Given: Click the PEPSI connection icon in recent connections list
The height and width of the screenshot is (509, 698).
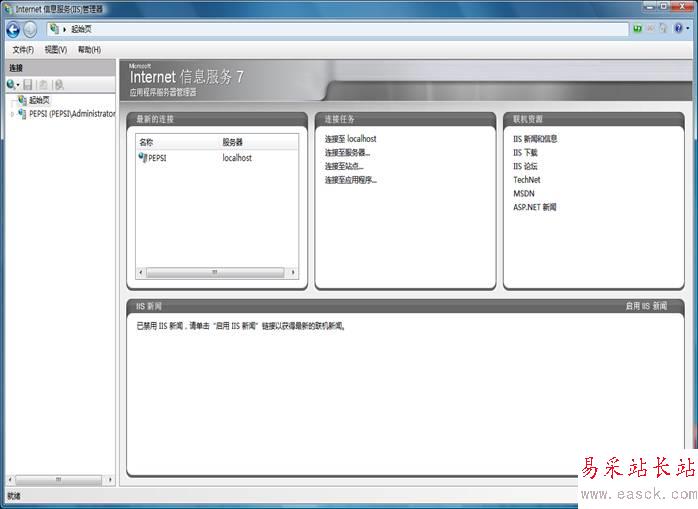Looking at the screenshot, I should pyautogui.click(x=143, y=158).
